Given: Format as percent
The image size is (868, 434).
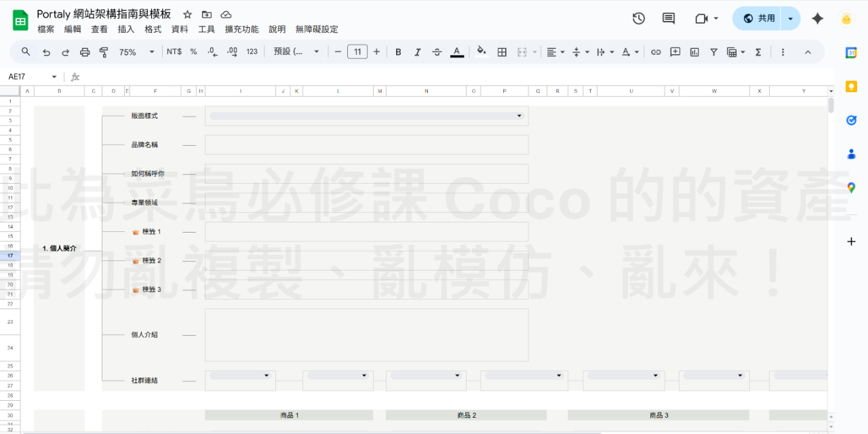Looking at the screenshot, I should tap(193, 52).
